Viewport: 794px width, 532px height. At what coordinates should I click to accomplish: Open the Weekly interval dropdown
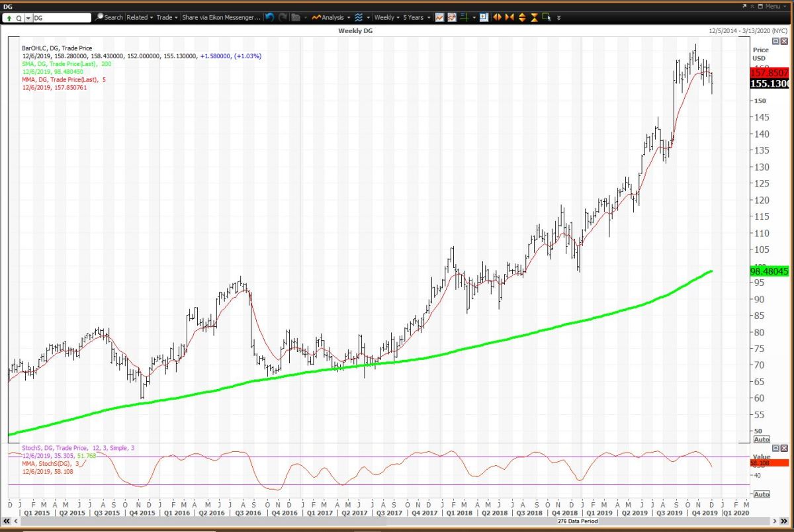coord(386,17)
